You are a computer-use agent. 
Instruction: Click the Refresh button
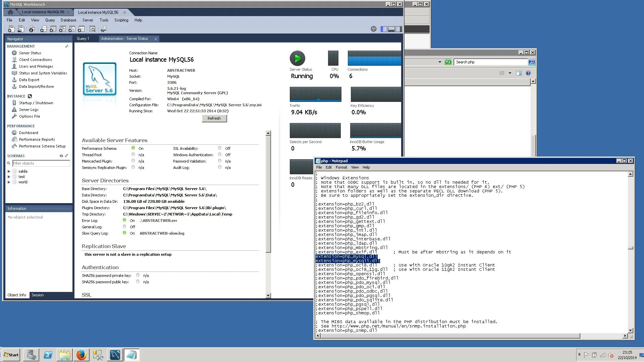click(x=214, y=118)
